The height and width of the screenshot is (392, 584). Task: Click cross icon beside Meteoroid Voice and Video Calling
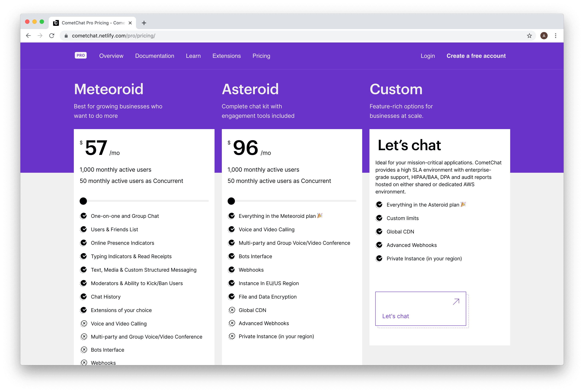84,323
